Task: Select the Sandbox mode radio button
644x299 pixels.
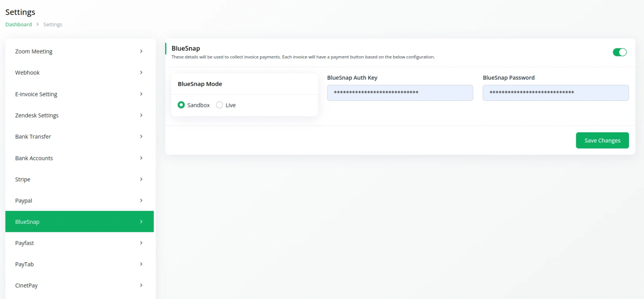Action: click(x=181, y=105)
